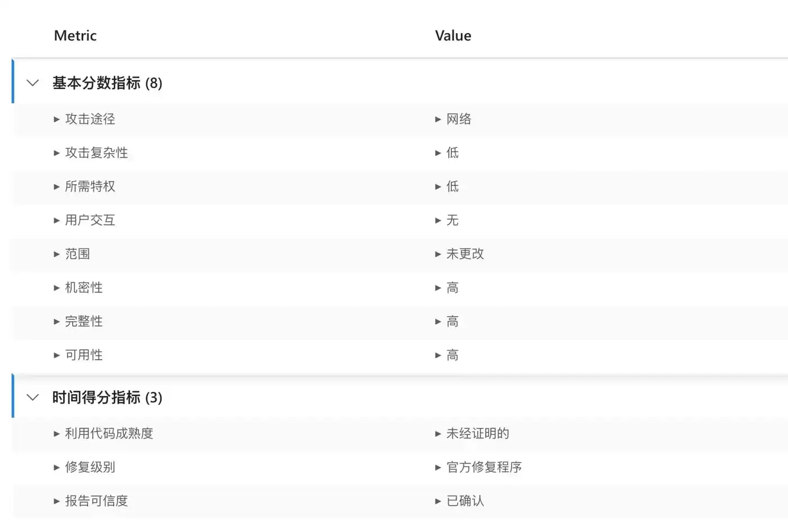Click the 未经证明的 value text
Screen dimensions: 788x532
(x=478, y=433)
